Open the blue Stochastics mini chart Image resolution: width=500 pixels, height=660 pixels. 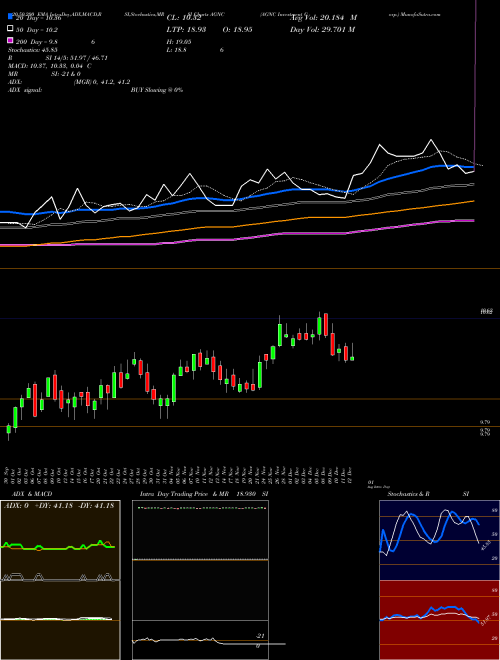[x=439, y=540]
